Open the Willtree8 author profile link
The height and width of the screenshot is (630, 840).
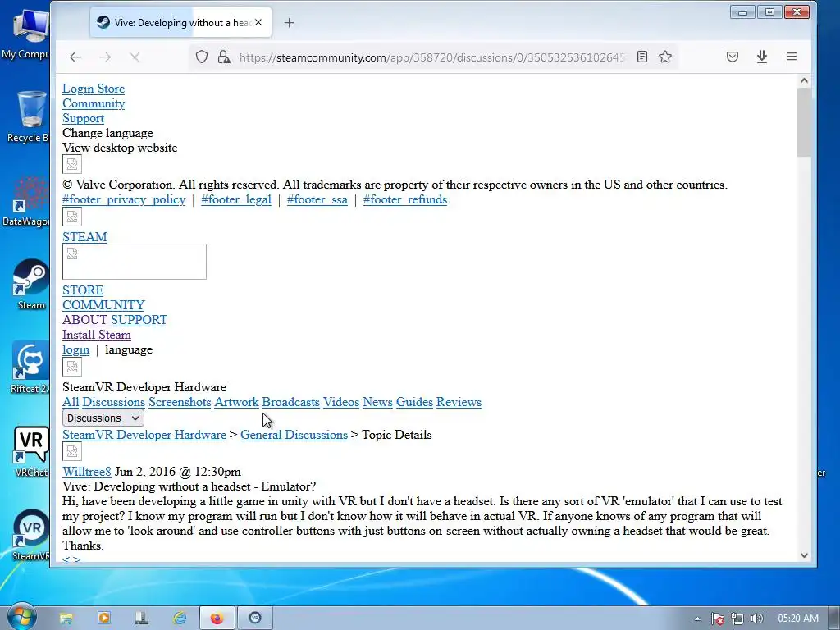point(86,472)
